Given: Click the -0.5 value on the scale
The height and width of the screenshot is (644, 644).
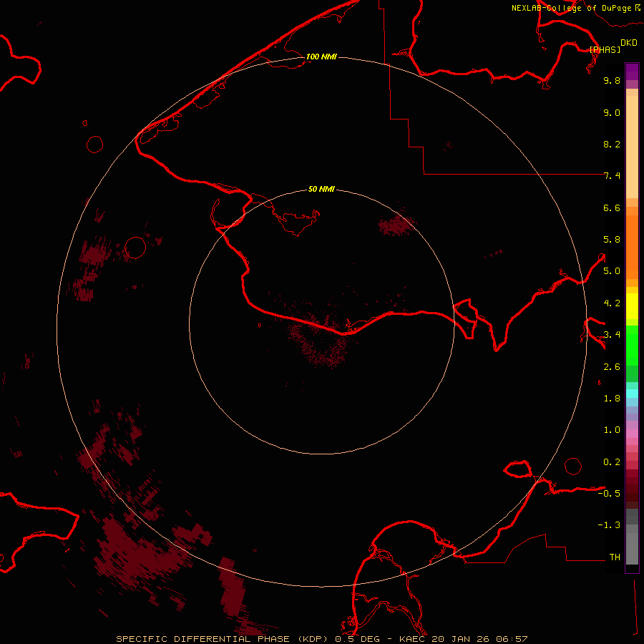Looking at the screenshot, I should pyautogui.click(x=610, y=493).
